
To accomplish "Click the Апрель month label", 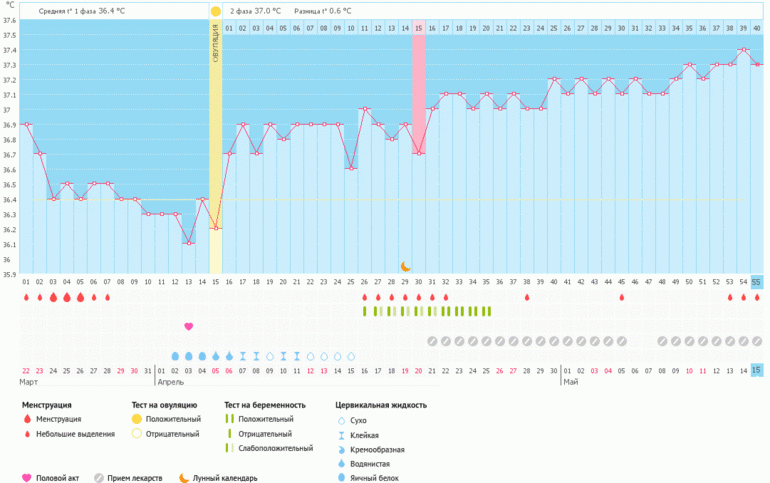I will [170, 382].
